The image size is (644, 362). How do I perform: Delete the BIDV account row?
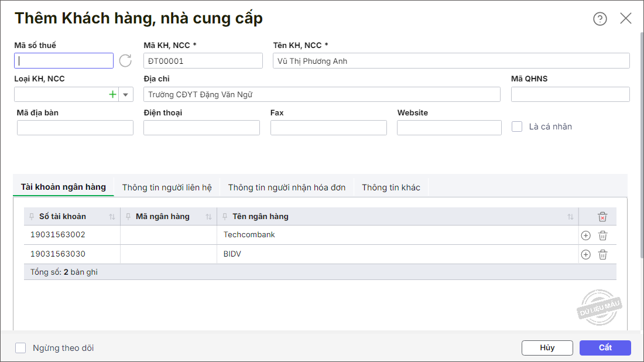pos(602,255)
